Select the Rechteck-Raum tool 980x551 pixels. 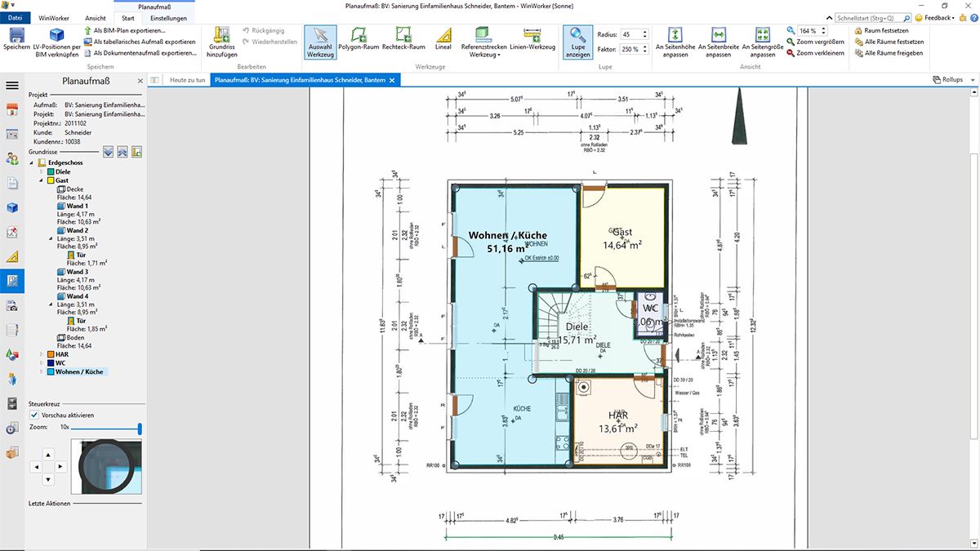coord(403,39)
